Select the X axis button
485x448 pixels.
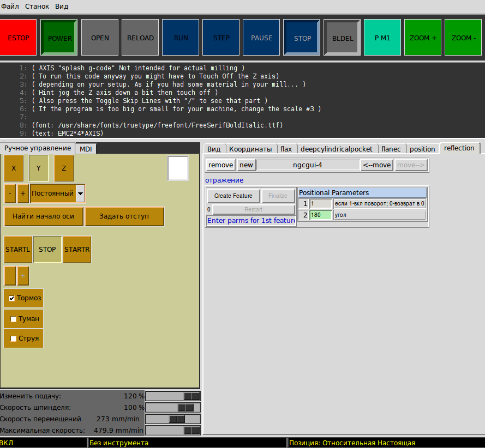14,168
